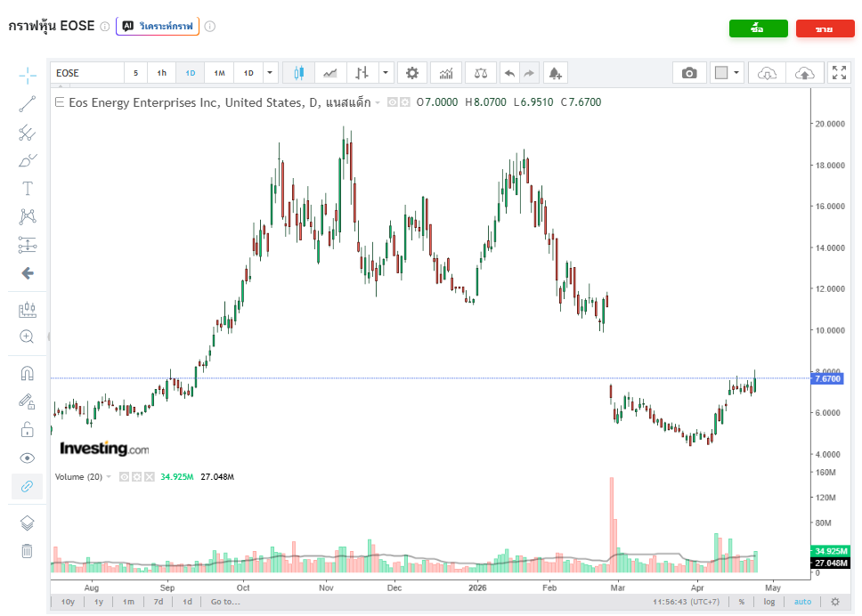Expand the time interval dropdown arrow

point(271,73)
